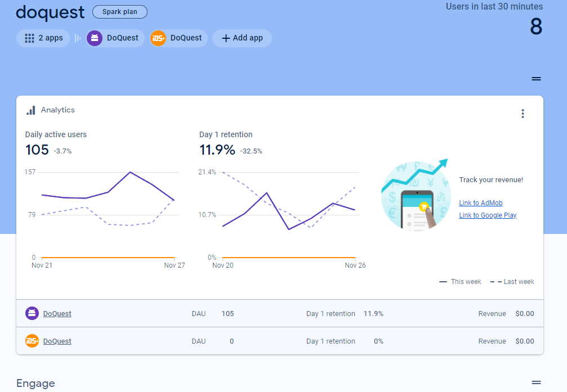Select the Android DoQuest app chip
The image size is (567, 392).
[x=115, y=38]
